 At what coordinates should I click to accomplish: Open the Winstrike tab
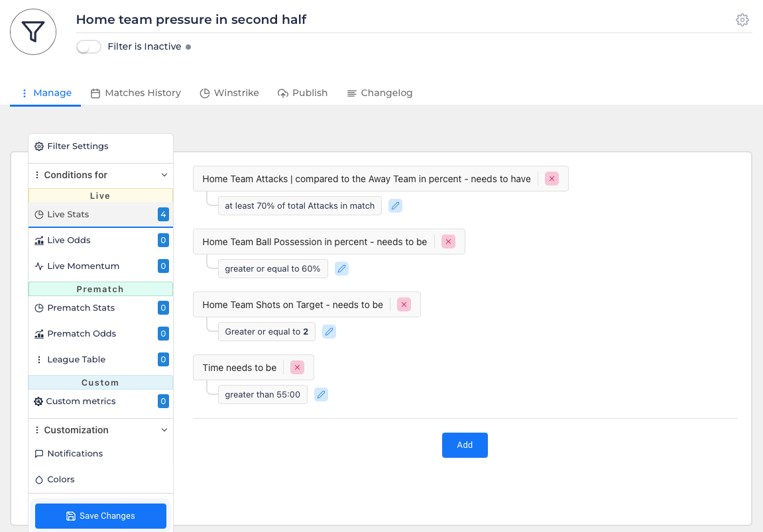click(229, 93)
